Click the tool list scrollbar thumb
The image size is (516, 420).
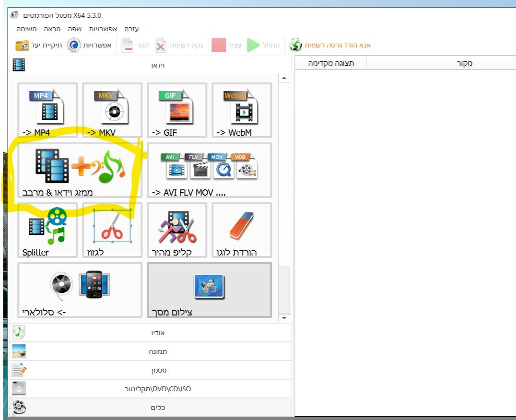(284, 291)
